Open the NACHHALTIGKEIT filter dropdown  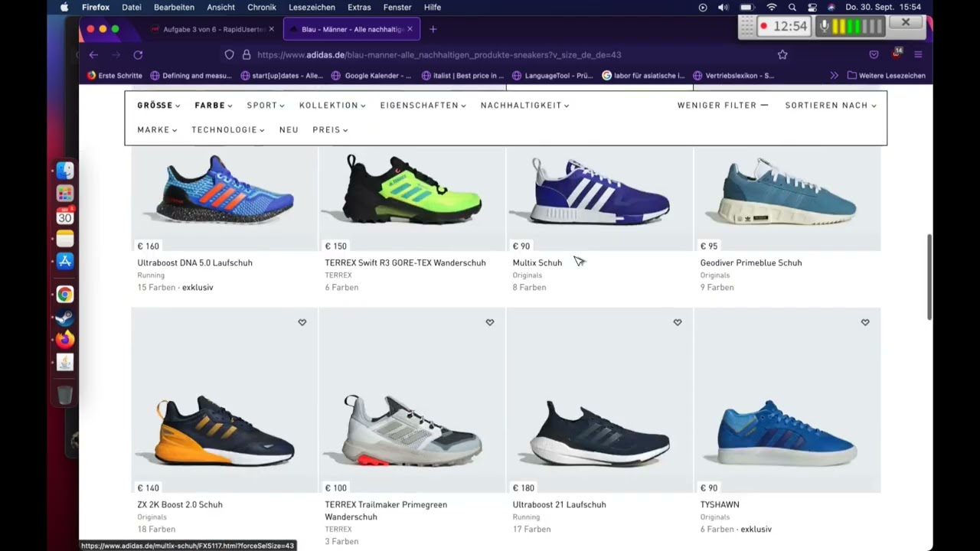click(525, 106)
